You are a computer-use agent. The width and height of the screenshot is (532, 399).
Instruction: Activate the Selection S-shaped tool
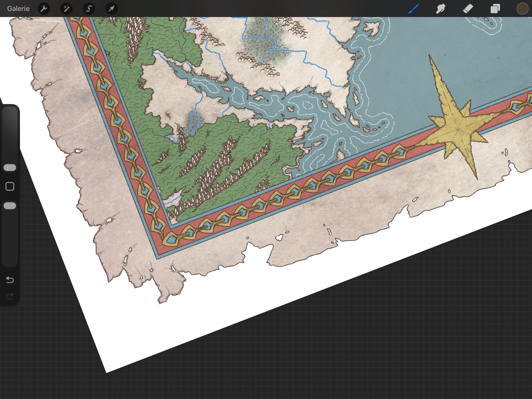pyautogui.click(x=89, y=9)
